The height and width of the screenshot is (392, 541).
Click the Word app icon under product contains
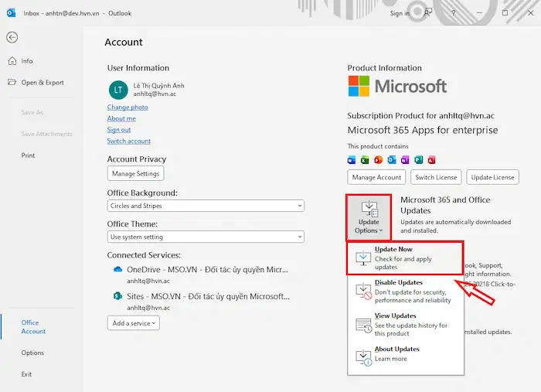point(352,160)
